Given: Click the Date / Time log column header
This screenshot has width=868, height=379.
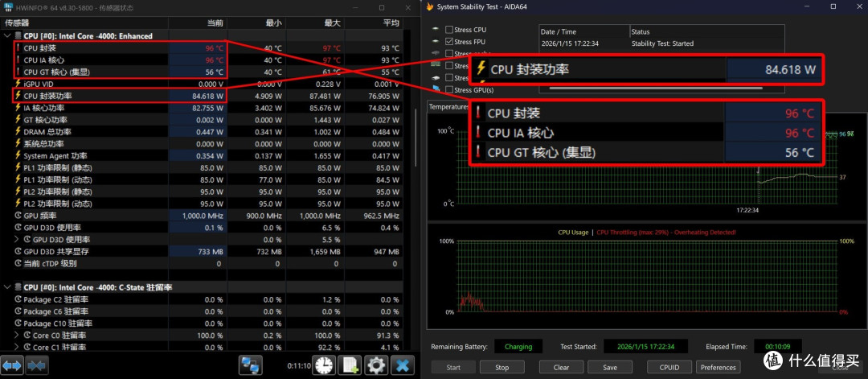Looking at the screenshot, I should 584,31.
